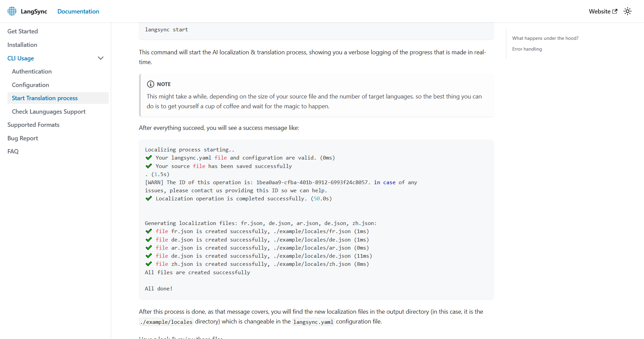Open the FAQ page
This screenshot has height=339, width=644.
pos(13,151)
